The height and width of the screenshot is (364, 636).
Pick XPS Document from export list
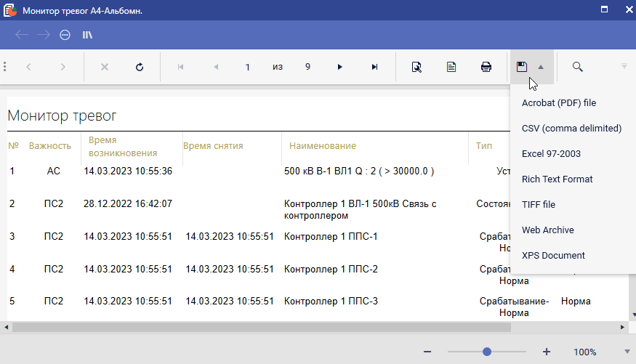click(553, 256)
